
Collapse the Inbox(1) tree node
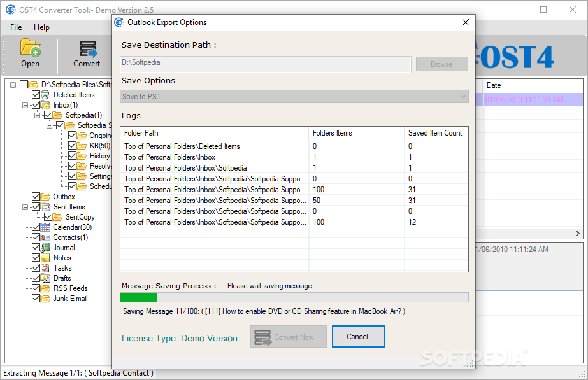click(25, 105)
